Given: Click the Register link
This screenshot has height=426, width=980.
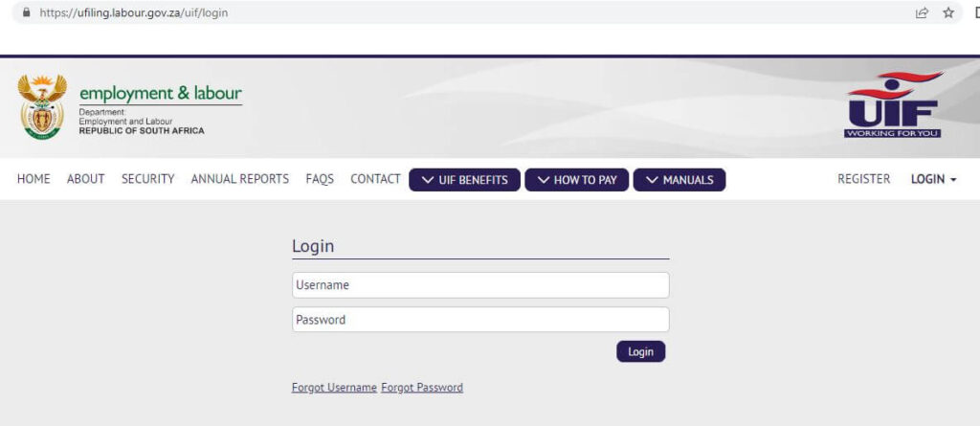Looking at the screenshot, I should (863, 179).
